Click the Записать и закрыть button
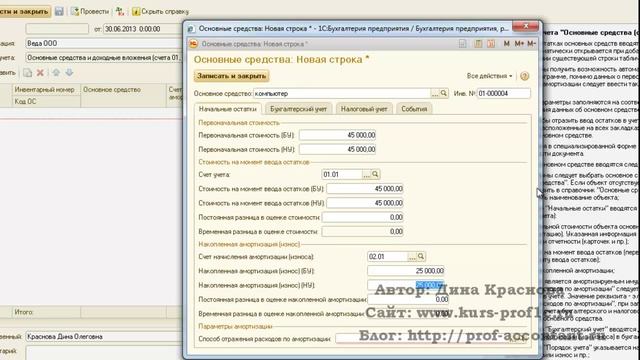This screenshot has height=360, width=640. [231, 76]
